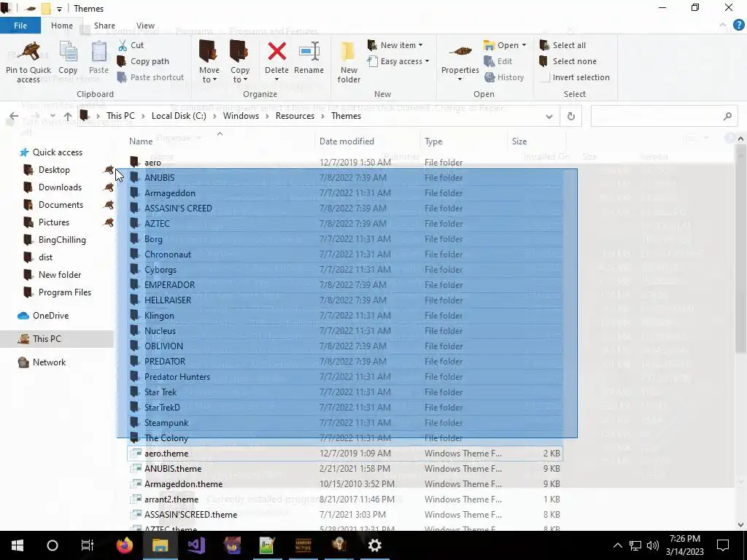This screenshot has width=747, height=560.
Task: Switch to the View tab
Action: (x=145, y=26)
